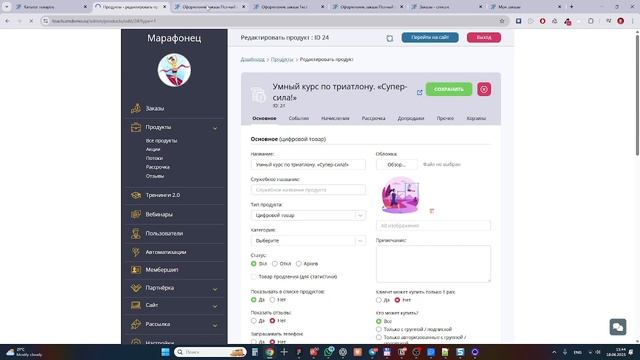Screen dimensions: 640x360
Task: Switch to События tab
Action: point(299,118)
